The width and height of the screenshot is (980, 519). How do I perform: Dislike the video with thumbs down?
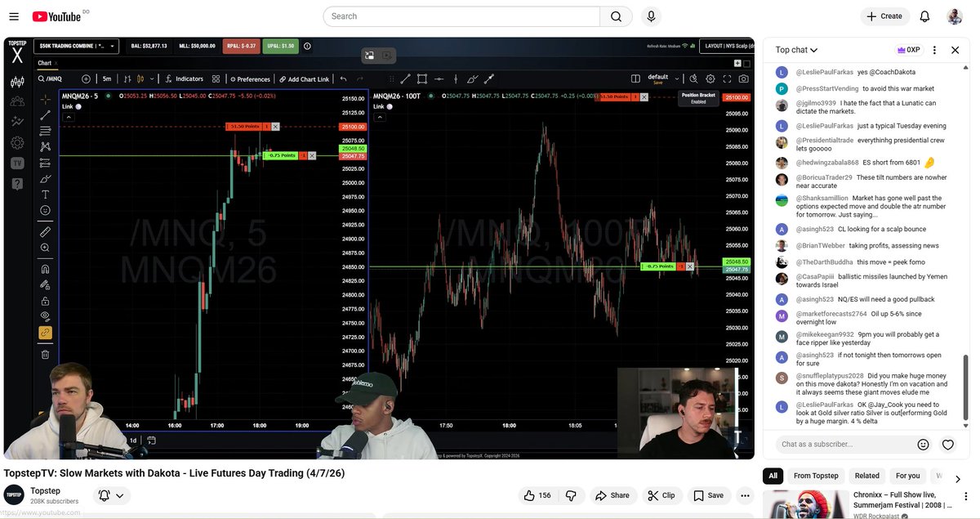(572, 495)
